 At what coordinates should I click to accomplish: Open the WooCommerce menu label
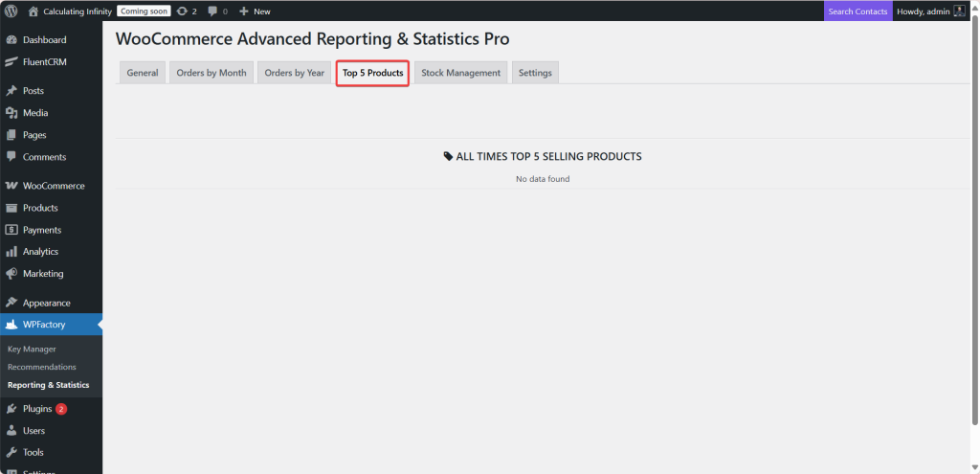[54, 186]
